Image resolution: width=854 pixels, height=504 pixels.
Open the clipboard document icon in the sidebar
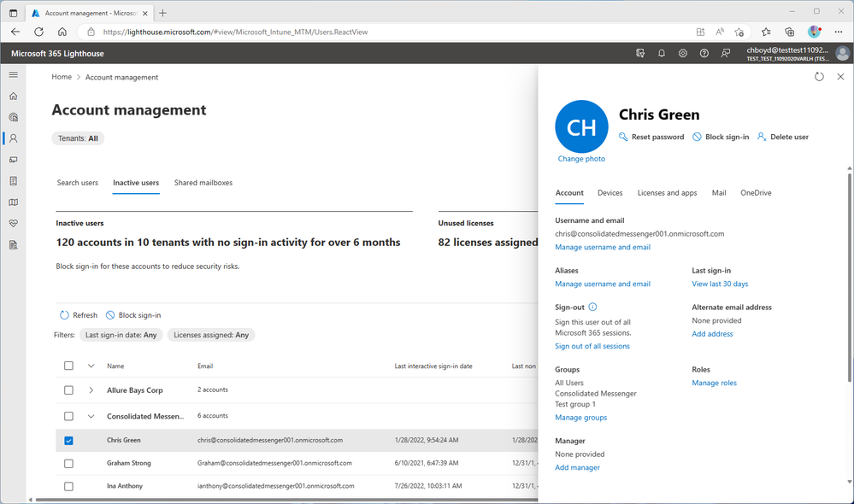[14, 181]
